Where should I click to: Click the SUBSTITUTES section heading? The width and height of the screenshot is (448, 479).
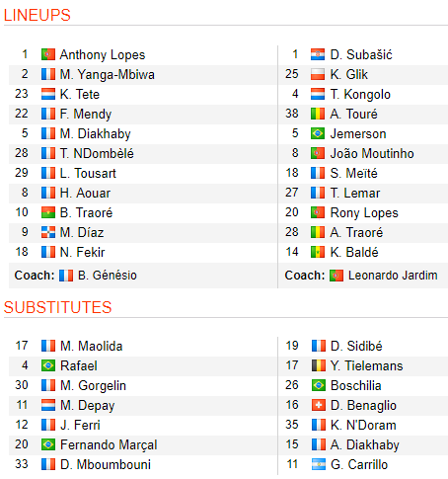pyautogui.click(x=57, y=307)
